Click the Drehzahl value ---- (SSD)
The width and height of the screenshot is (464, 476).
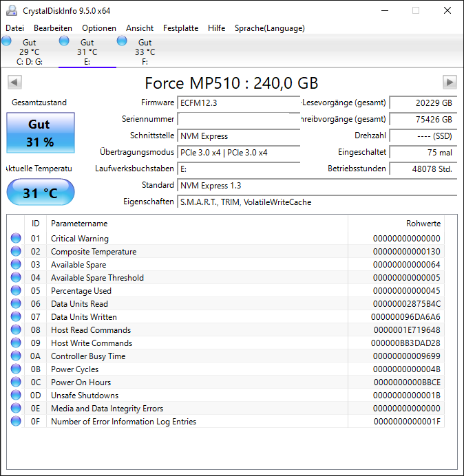423,136
